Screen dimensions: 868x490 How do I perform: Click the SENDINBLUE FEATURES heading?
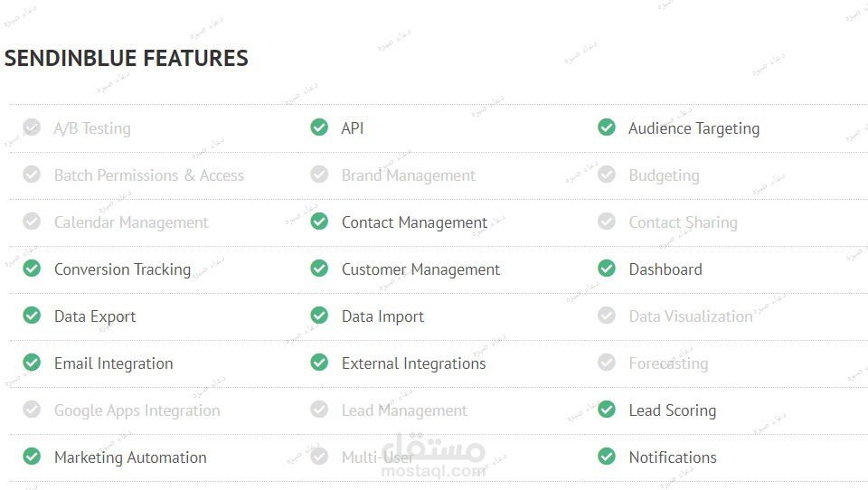click(x=126, y=59)
